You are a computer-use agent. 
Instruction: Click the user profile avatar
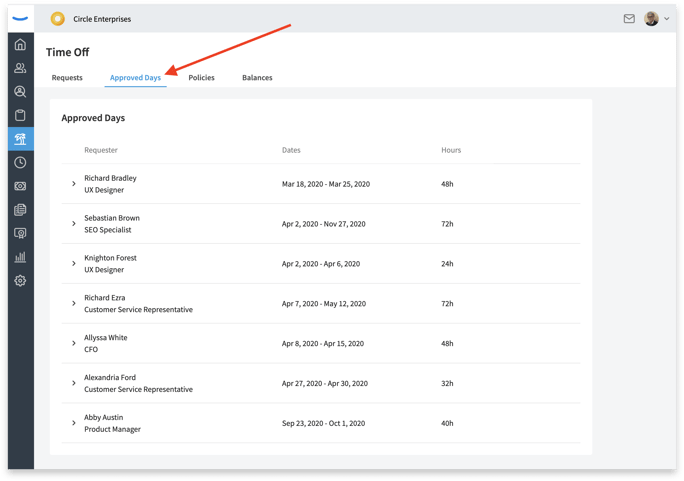click(x=651, y=18)
